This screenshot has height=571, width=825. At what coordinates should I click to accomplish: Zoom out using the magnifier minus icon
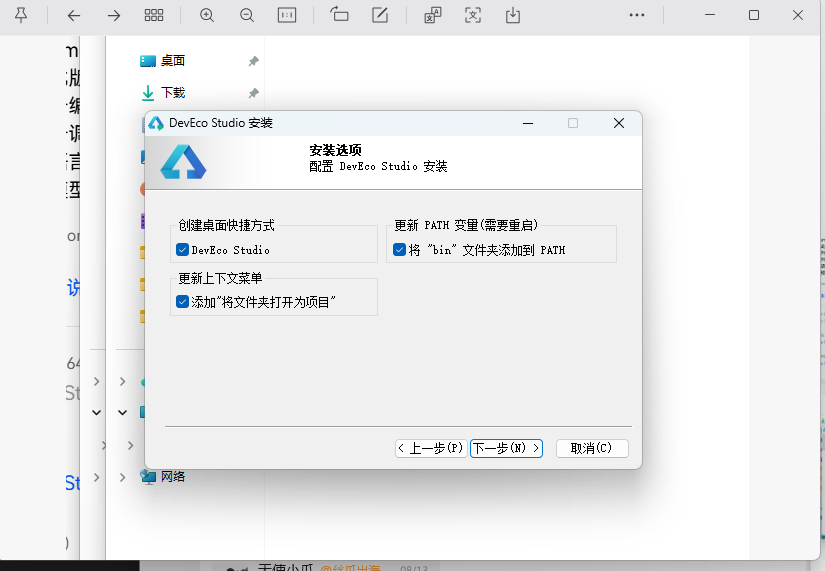(247, 15)
